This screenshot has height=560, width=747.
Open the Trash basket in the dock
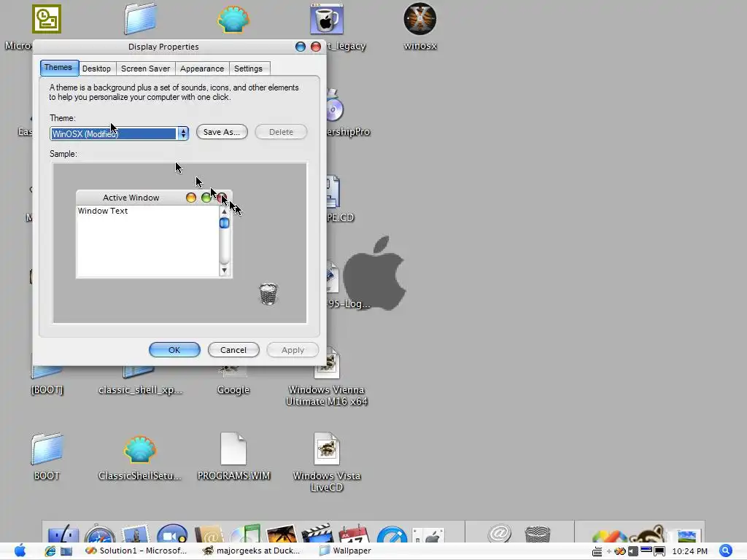click(x=538, y=533)
